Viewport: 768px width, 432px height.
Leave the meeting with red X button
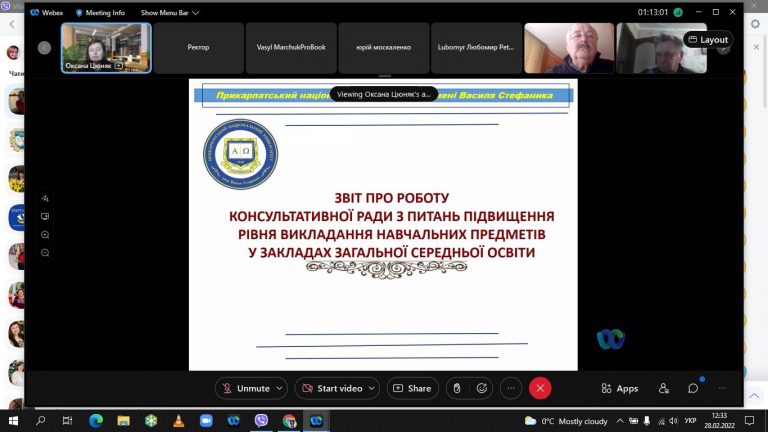point(540,388)
